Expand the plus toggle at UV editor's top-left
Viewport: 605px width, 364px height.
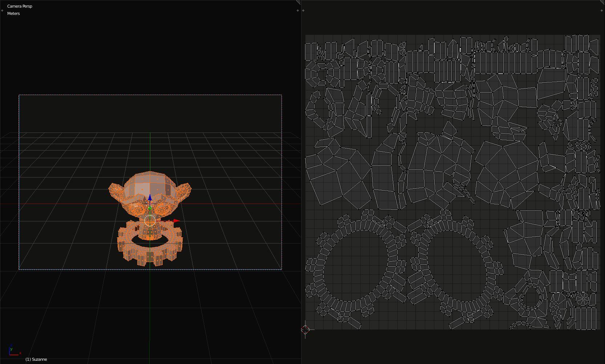pos(303,11)
